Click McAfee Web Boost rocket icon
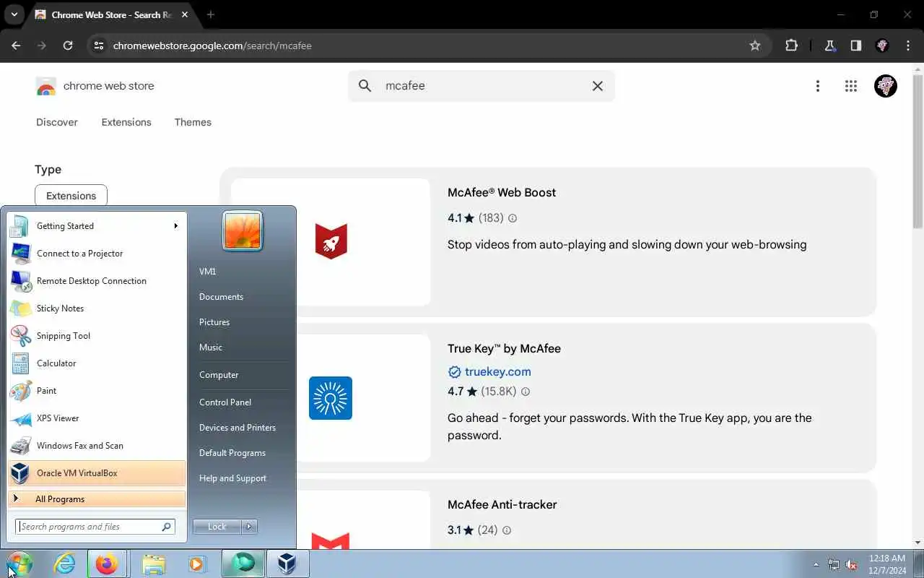Screen dimensions: 924x578 pyautogui.click(x=331, y=241)
